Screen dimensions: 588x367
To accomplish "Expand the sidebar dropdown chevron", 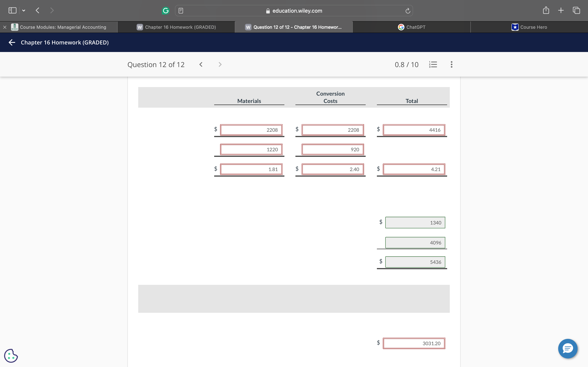I will [x=23, y=10].
